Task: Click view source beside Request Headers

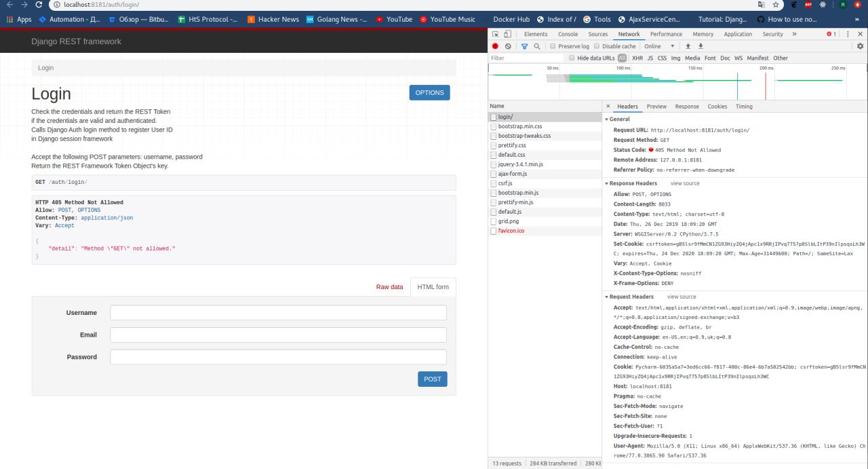Action: (682, 297)
